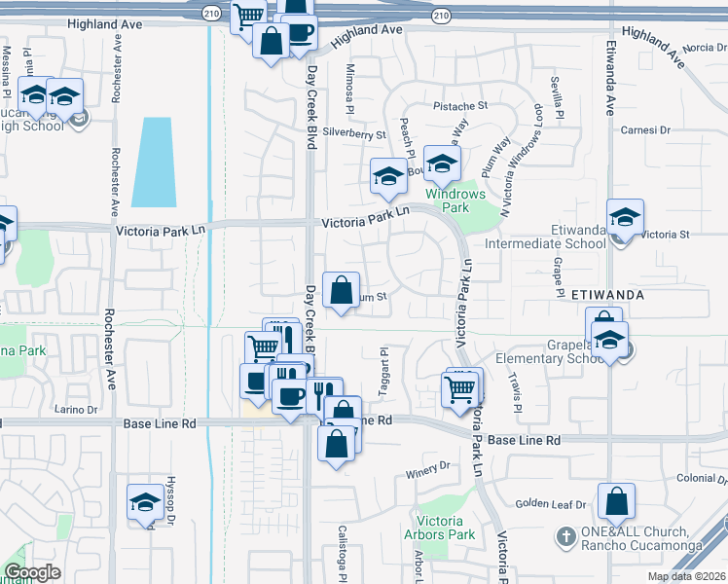Open the Google logo link
This screenshot has height=584, width=728.
tap(32, 573)
